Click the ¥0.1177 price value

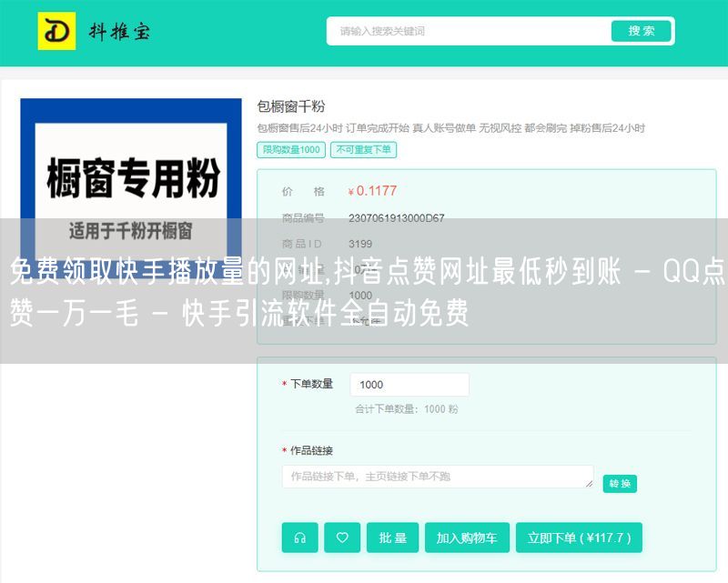coord(372,191)
